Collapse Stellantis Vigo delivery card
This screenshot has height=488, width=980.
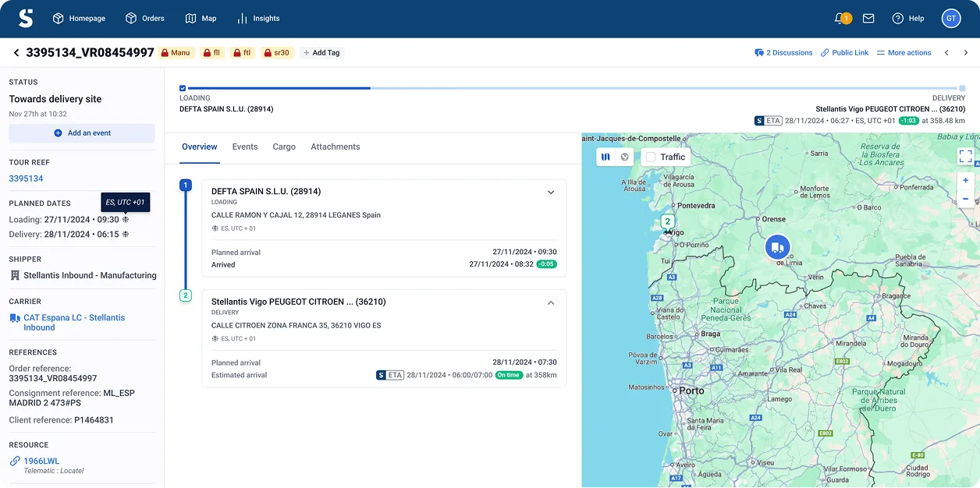551,302
